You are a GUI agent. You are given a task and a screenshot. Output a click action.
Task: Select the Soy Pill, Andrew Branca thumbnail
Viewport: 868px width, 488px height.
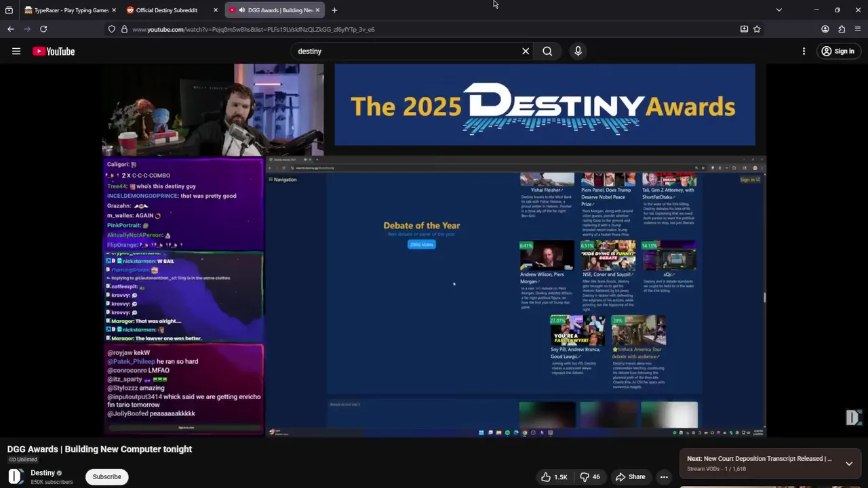click(577, 330)
